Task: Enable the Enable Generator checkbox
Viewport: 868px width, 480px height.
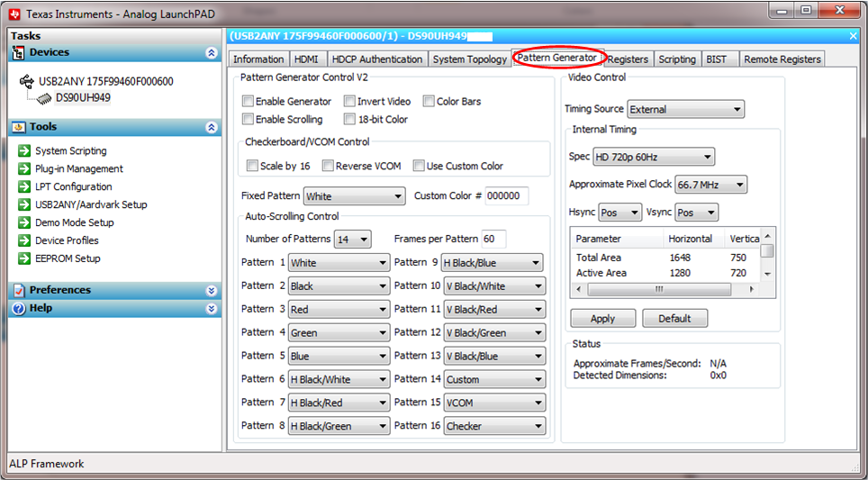Action: (249, 102)
